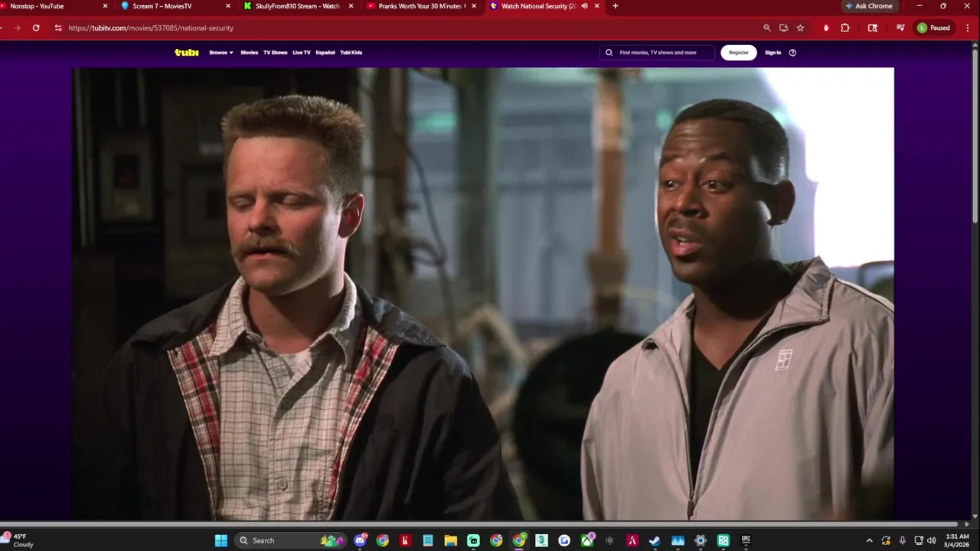Click the Tubi logo

[x=187, y=53]
